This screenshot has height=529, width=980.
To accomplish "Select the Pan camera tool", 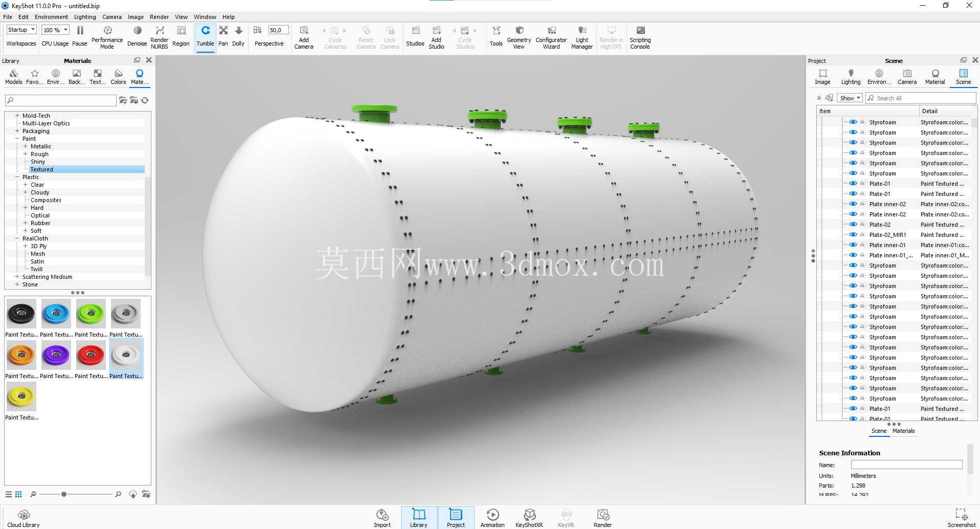I will point(224,36).
